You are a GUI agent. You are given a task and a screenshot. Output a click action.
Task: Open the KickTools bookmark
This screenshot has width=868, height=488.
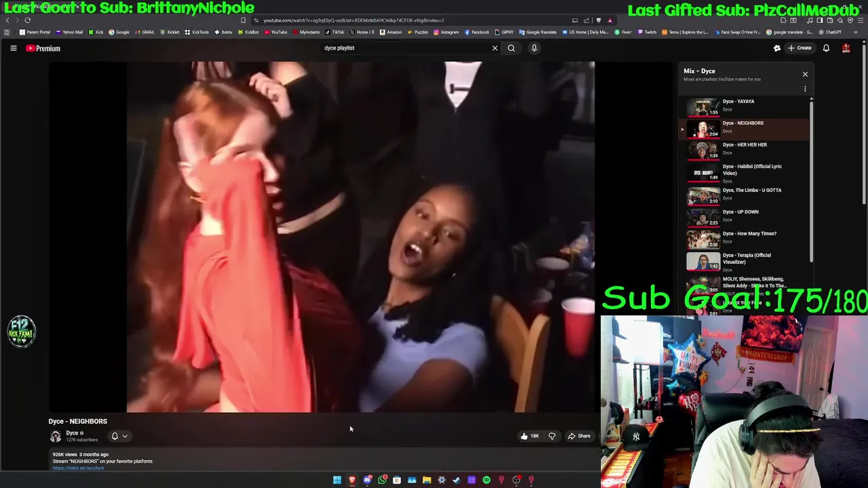(x=197, y=32)
